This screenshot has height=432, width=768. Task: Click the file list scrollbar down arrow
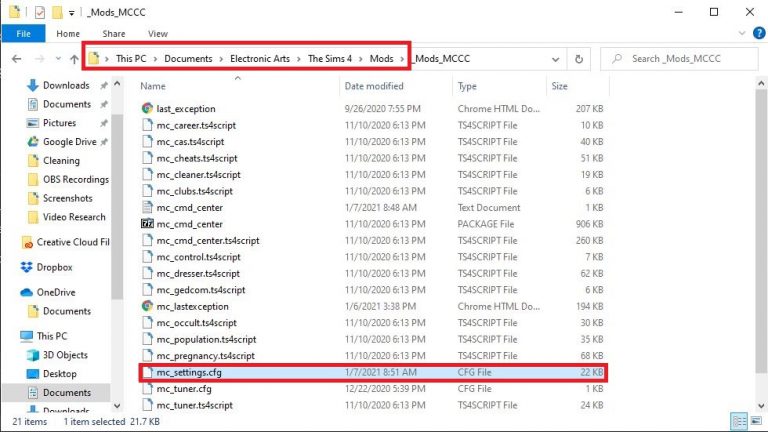click(x=761, y=406)
